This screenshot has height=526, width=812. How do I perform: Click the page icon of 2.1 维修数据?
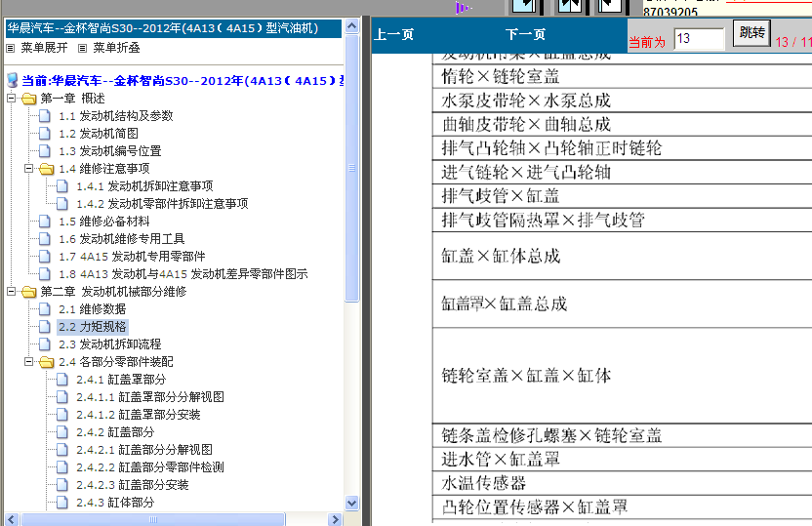[45, 309]
